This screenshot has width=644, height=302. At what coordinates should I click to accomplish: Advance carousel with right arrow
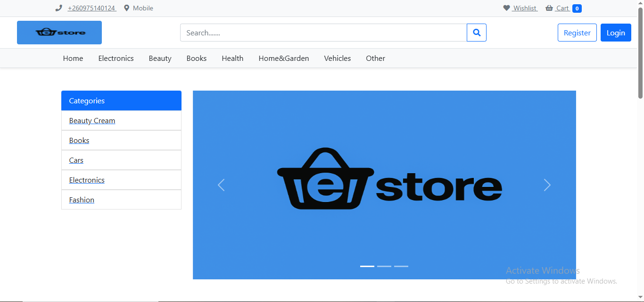546,185
